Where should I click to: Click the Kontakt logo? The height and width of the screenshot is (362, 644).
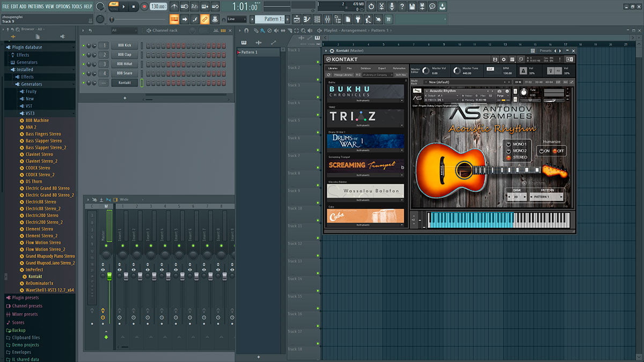coord(342,59)
